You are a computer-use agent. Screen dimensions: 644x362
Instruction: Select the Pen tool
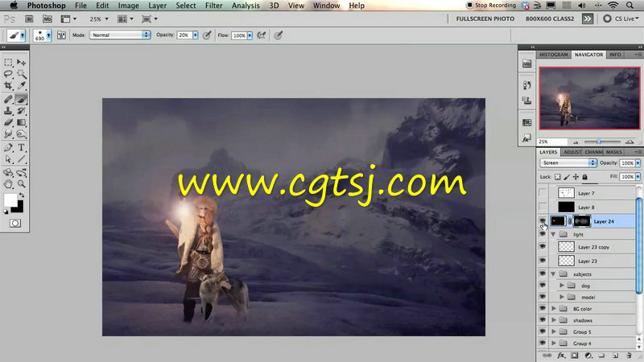[8, 147]
